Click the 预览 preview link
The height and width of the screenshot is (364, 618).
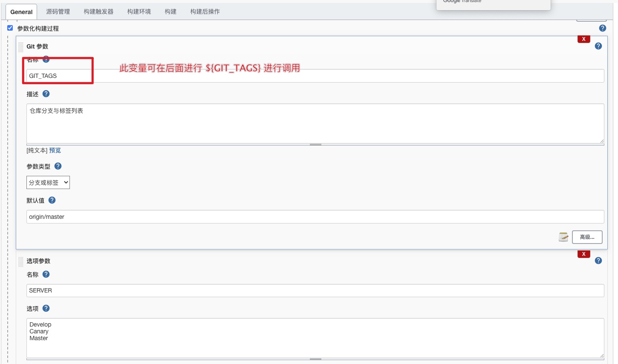click(55, 150)
